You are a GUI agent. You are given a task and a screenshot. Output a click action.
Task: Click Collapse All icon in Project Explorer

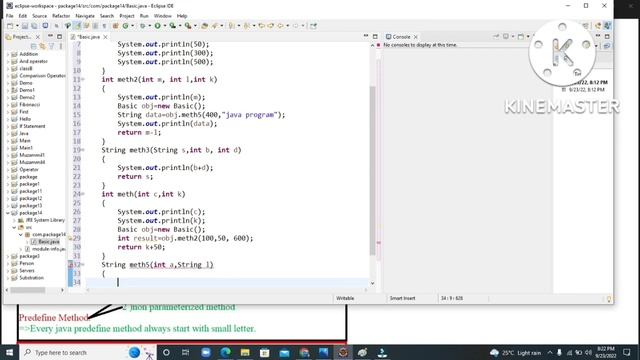click(x=34, y=46)
